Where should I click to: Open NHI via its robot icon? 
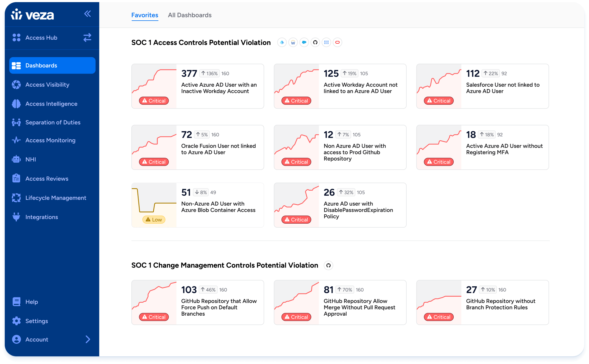click(16, 159)
